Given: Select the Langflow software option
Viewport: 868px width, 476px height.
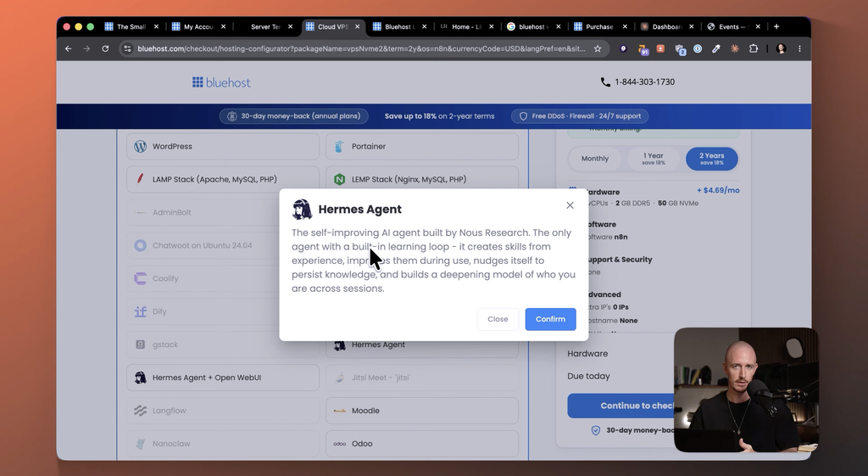Looking at the screenshot, I should tap(223, 411).
